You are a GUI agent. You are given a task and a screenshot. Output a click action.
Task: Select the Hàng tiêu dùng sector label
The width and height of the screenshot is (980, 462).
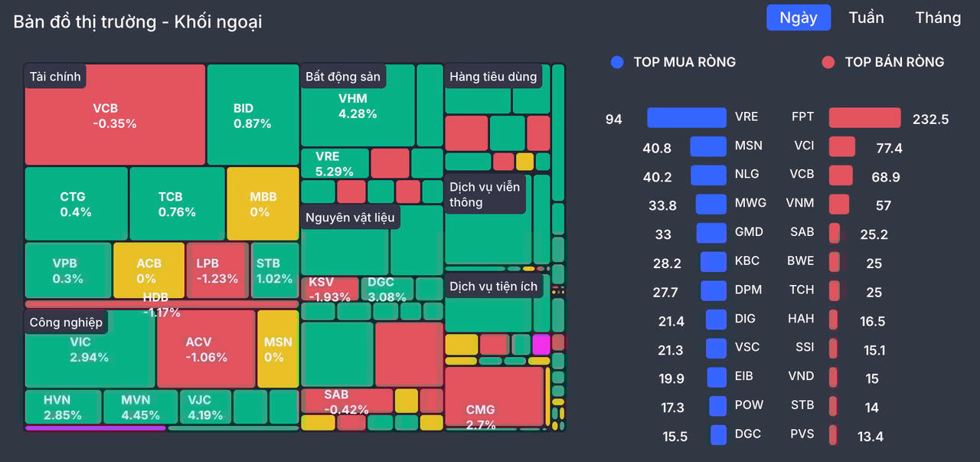(x=494, y=77)
